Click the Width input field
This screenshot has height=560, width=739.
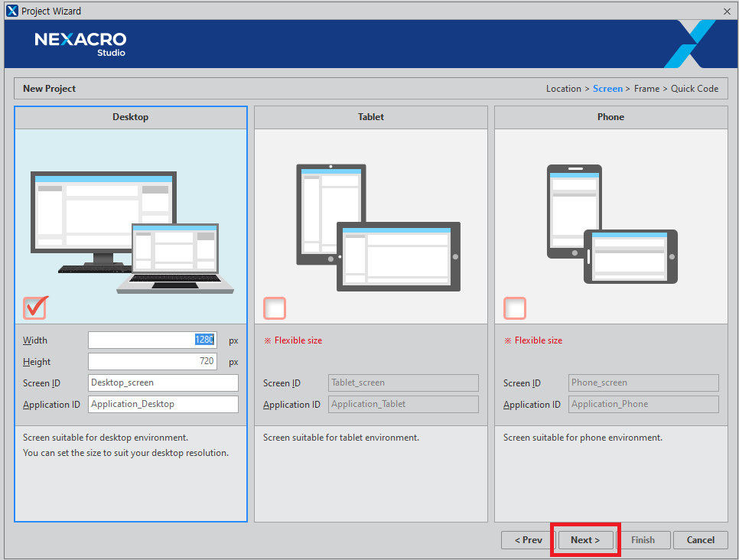coord(152,340)
